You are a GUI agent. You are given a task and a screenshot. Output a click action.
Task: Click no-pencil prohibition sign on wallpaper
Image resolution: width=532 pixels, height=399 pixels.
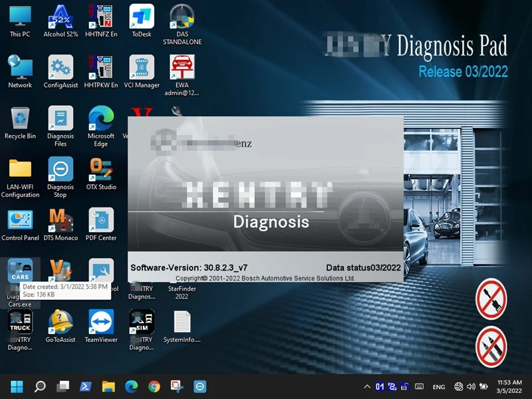pos(491,347)
